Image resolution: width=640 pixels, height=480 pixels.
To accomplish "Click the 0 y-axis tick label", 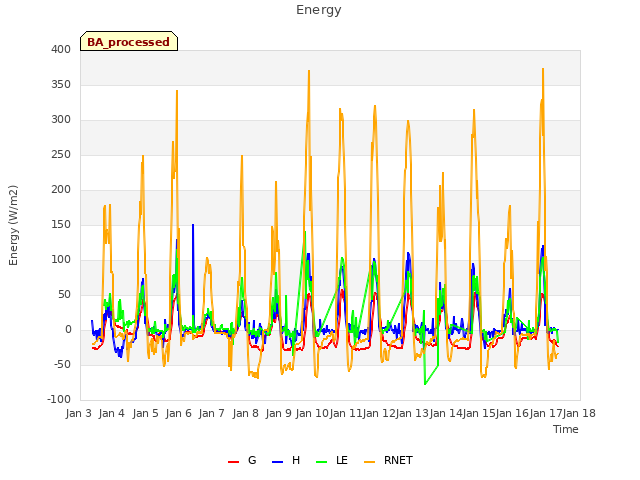I will (68, 330).
